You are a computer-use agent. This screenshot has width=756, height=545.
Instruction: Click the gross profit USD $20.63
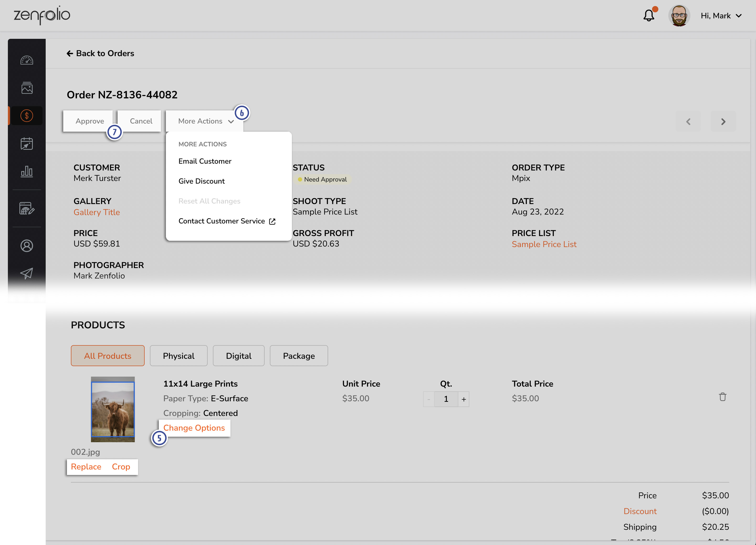coord(316,244)
